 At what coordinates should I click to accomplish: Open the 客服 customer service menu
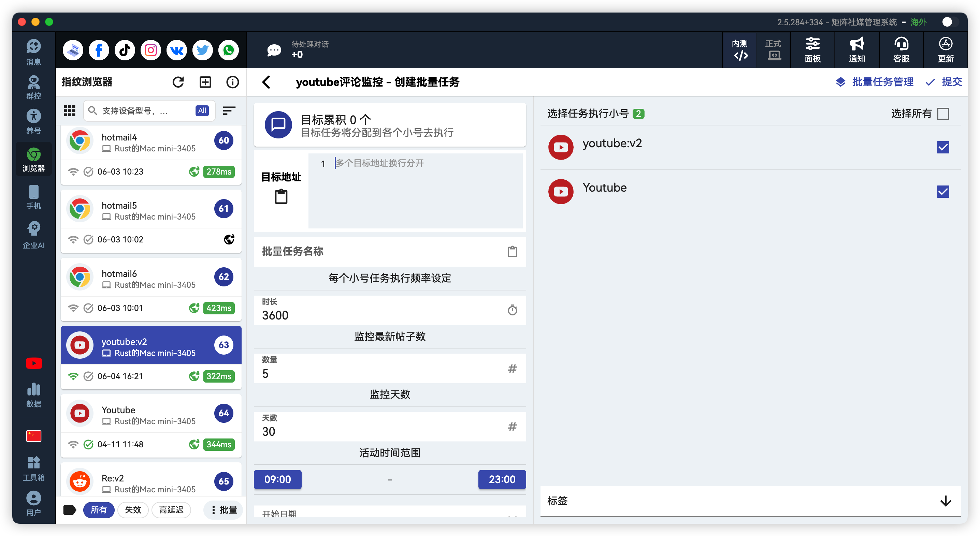(x=901, y=50)
